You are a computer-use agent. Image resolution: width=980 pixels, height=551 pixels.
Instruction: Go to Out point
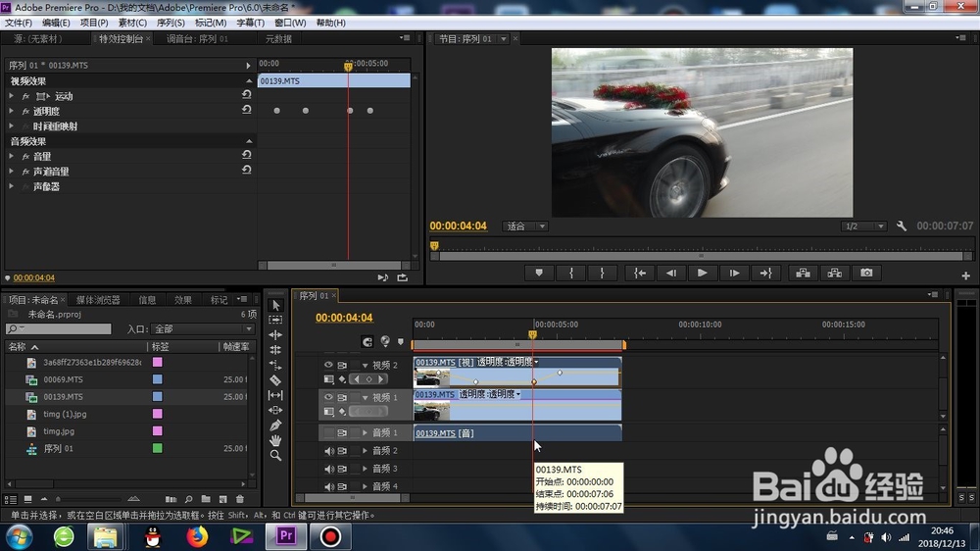(765, 273)
